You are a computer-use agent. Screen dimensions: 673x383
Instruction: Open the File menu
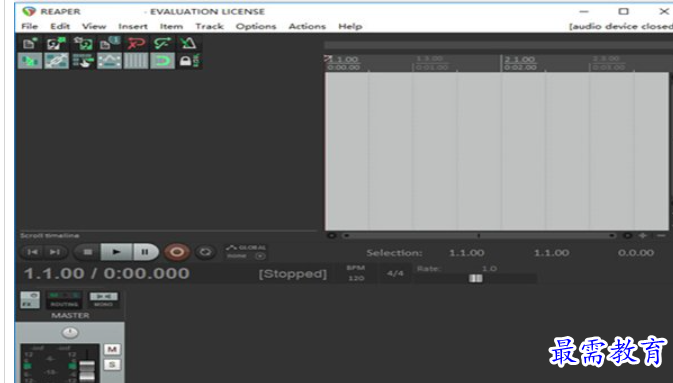pyautogui.click(x=30, y=26)
